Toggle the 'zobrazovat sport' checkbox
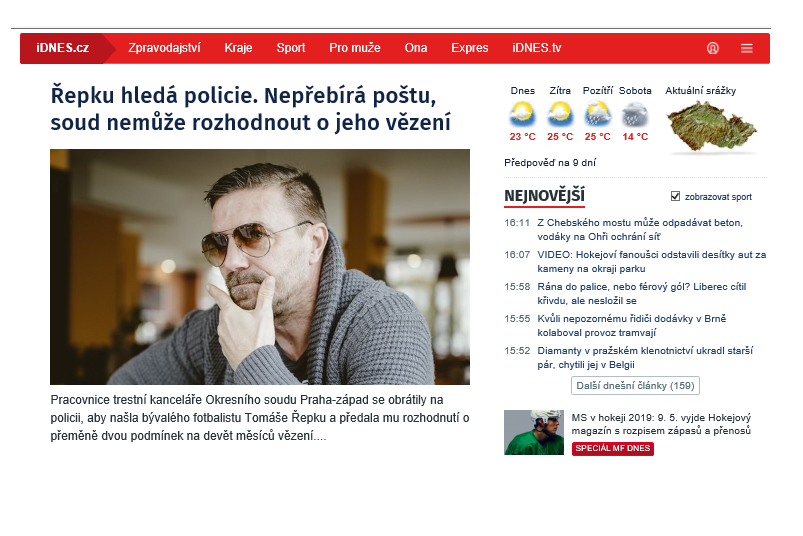Viewport: 803px width, 536px height. pos(676,196)
